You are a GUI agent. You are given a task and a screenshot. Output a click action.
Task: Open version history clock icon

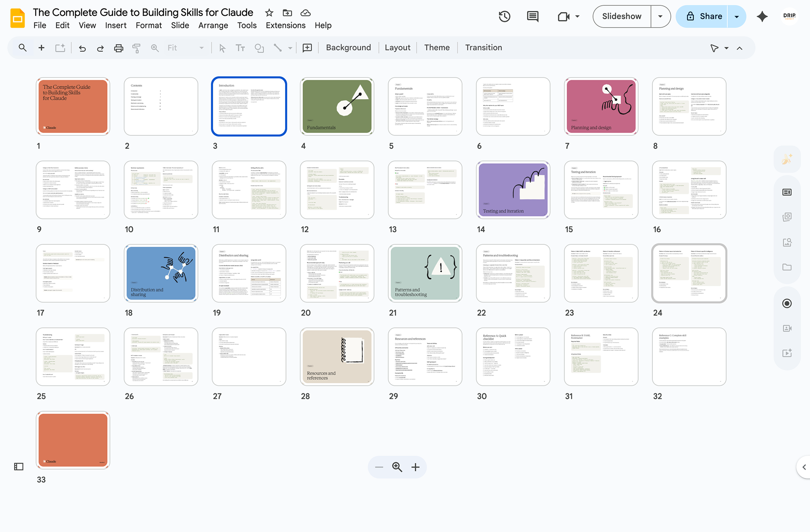pyautogui.click(x=504, y=17)
